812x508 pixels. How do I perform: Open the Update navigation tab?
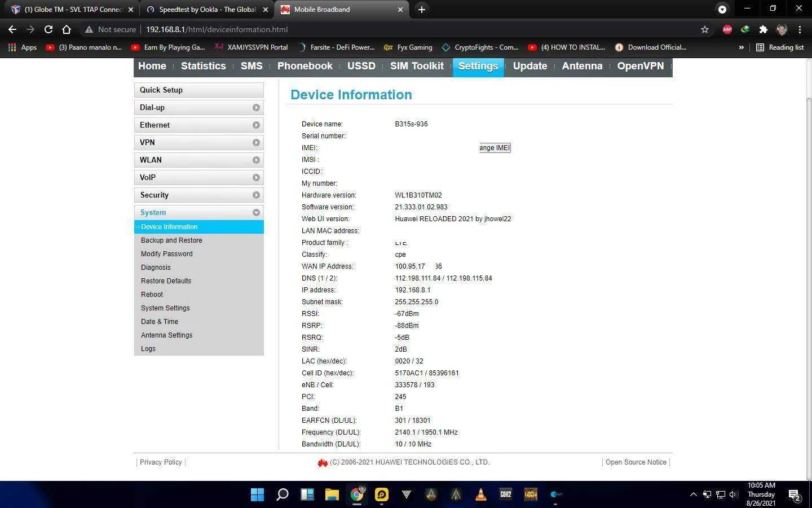(x=530, y=66)
